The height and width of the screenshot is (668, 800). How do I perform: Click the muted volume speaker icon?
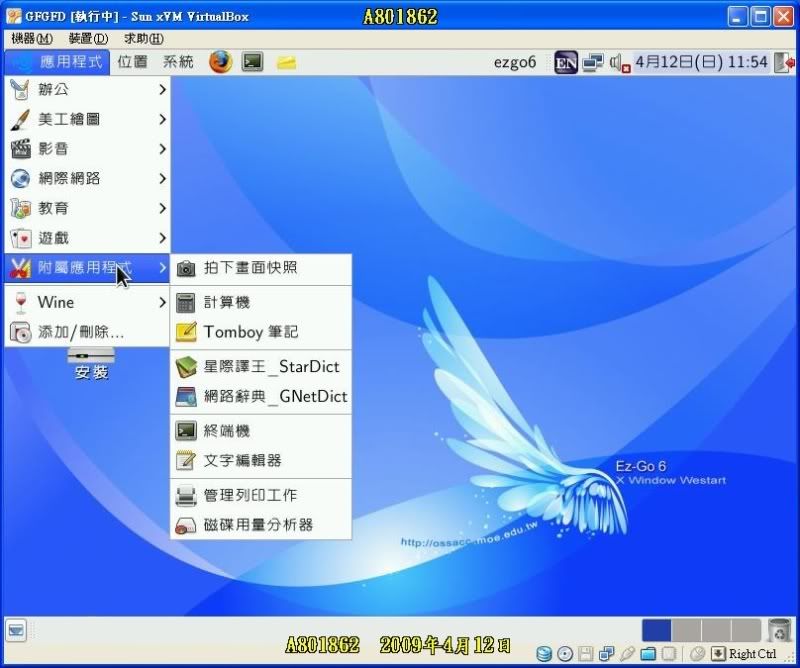click(619, 63)
